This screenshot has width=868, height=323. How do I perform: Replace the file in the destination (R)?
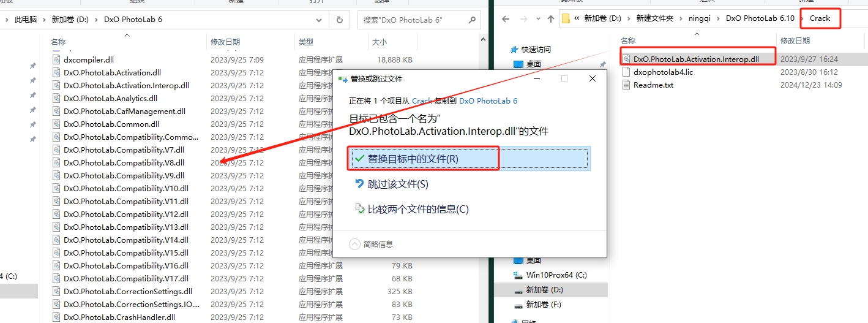tap(470, 159)
